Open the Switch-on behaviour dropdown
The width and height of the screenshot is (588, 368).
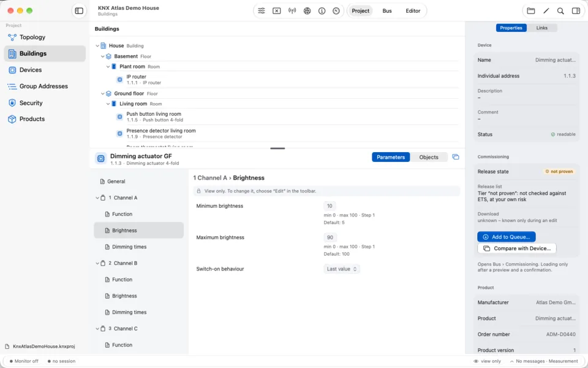pos(342,269)
